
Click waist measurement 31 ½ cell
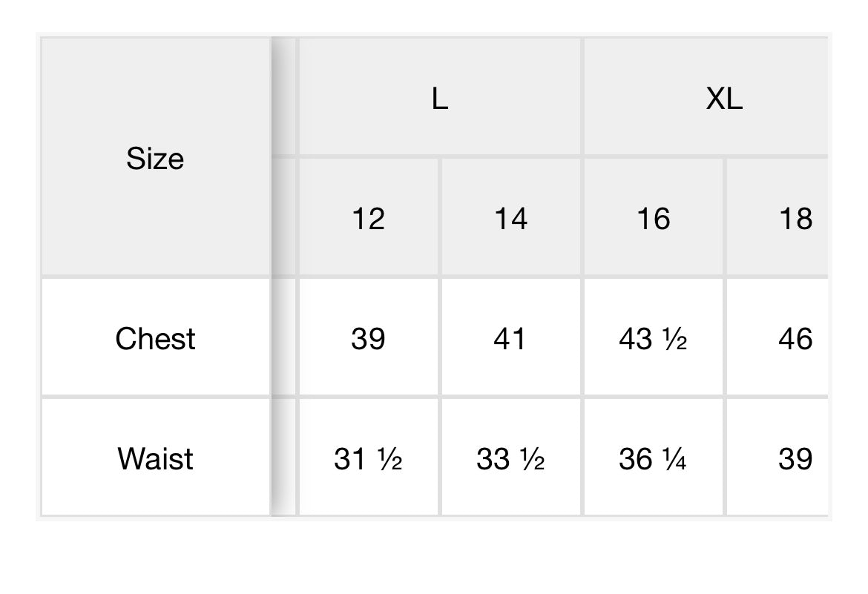click(x=368, y=459)
